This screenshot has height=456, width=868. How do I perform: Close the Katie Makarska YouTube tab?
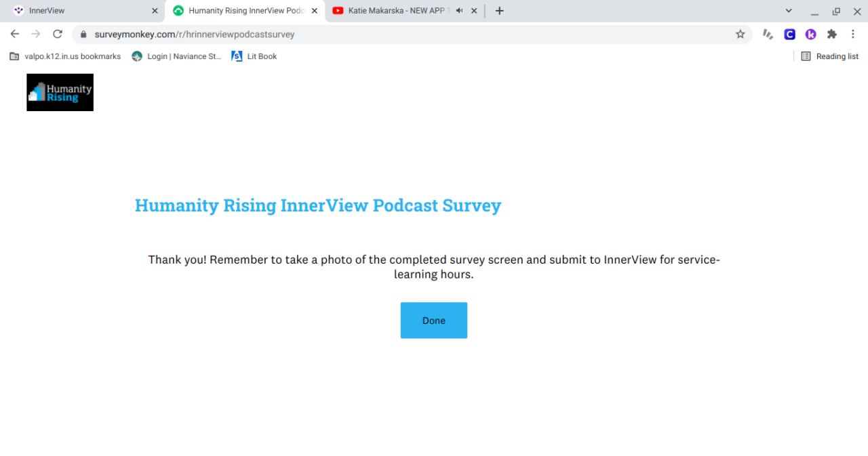(x=474, y=11)
